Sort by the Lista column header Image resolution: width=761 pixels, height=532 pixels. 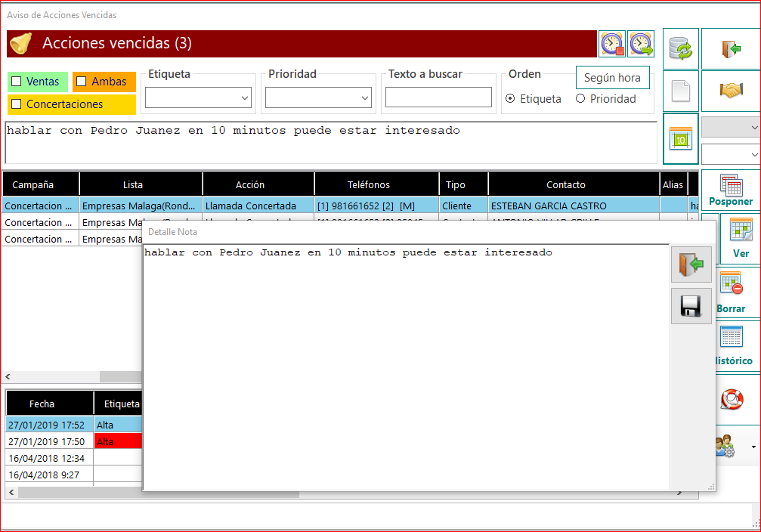pyautogui.click(x=141, y=184)
